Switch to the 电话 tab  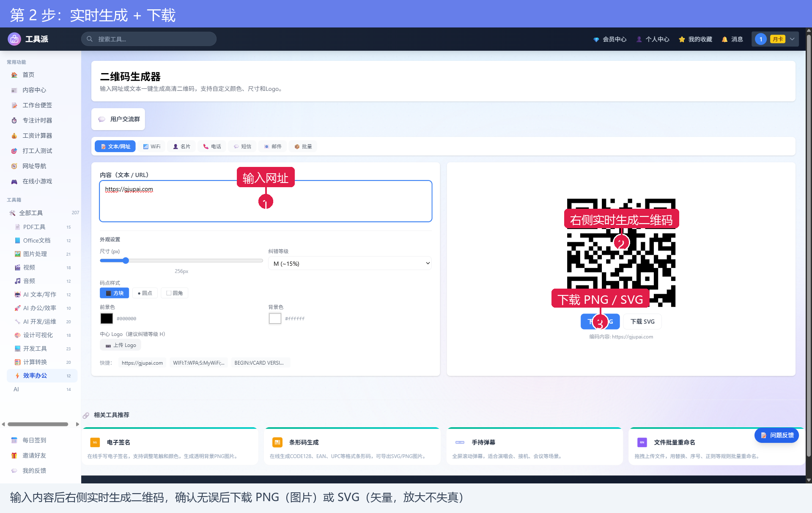click(212, 146)
